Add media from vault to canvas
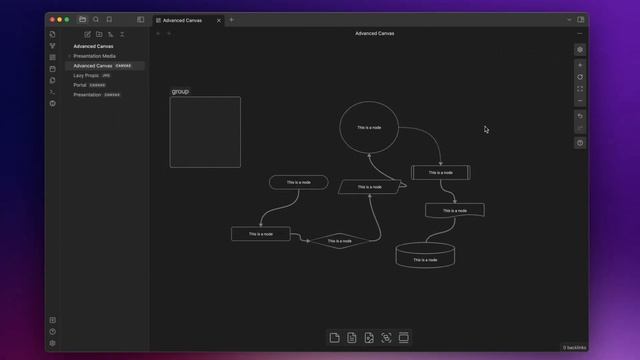The height and width of the screenshot is (360, 640). point(369,338)
